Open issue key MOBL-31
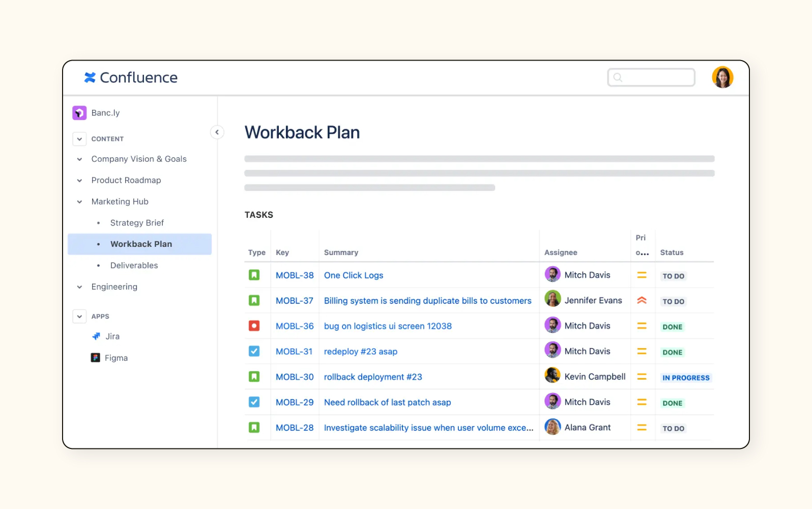This screenshot has width=812, height=509. click(x=294, y=352)
